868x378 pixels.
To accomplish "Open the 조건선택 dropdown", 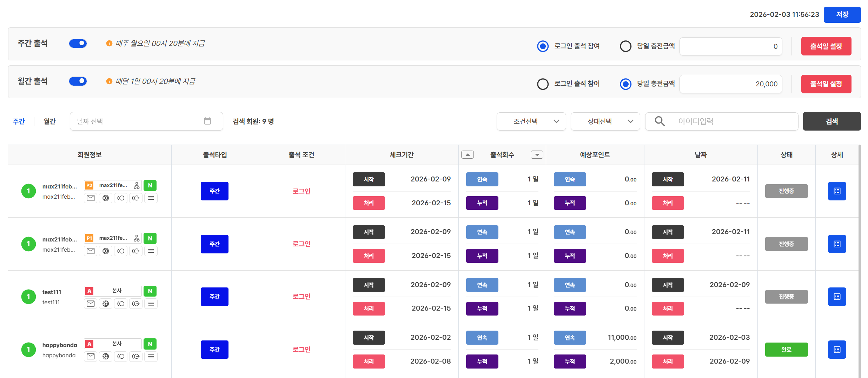I will (x=531, y=121).
